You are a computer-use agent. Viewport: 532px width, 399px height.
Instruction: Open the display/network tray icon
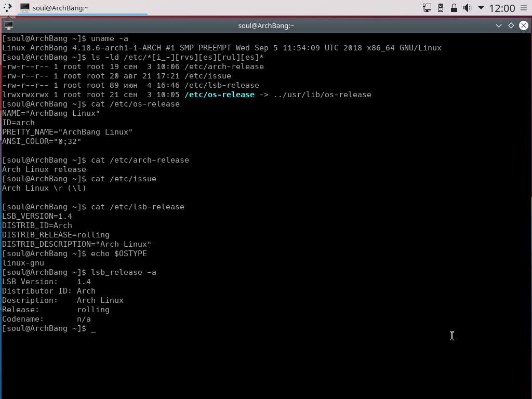coord(427,7)
